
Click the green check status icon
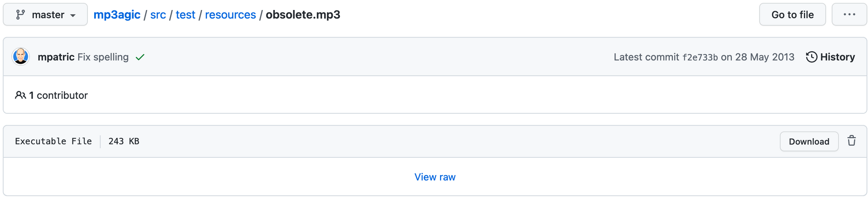(140, 57)
